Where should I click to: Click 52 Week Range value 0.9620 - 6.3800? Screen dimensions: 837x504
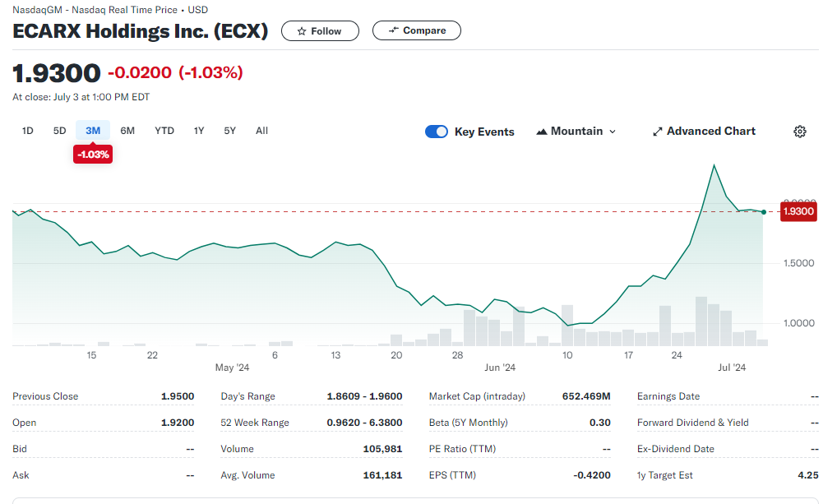[364, 423]
